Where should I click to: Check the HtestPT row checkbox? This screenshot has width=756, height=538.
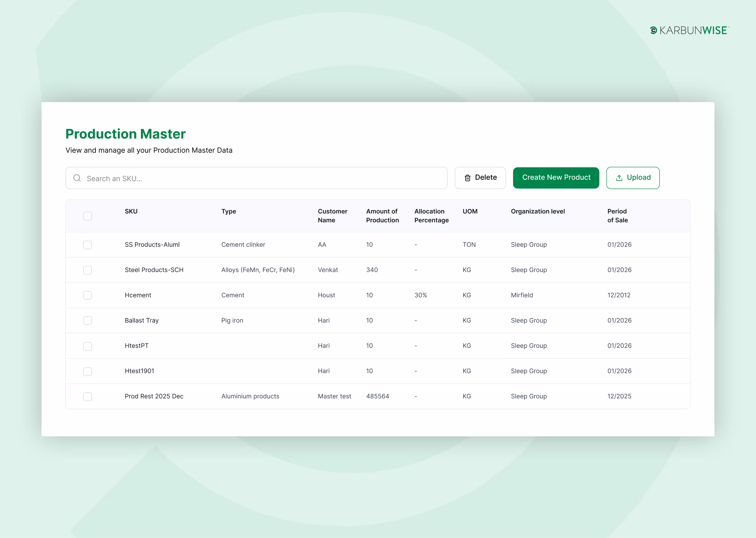pos(87,346)
